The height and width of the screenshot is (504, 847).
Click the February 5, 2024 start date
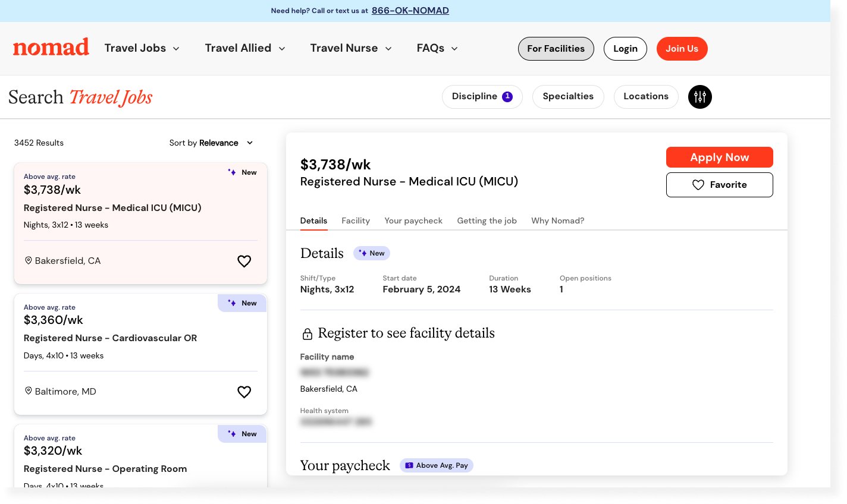[x=422, y=289]
